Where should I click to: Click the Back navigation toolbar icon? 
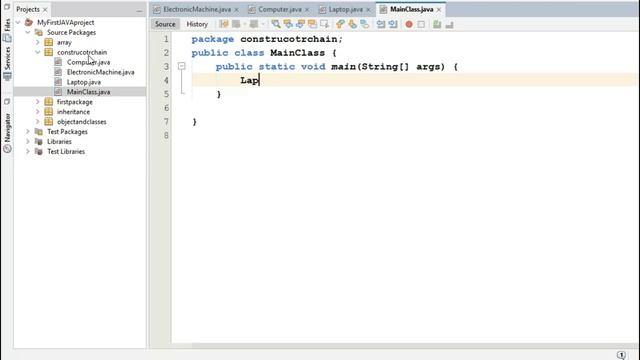tap(236, 24)
